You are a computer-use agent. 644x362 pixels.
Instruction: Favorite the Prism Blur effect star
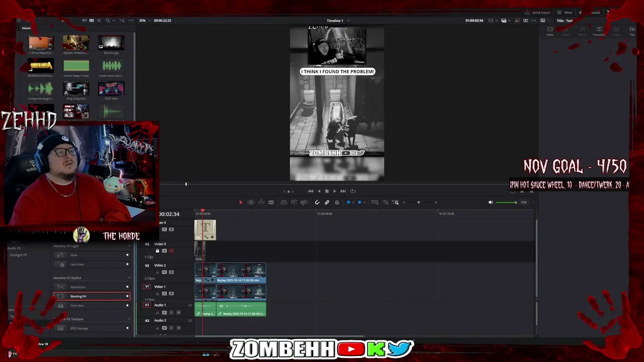point(127,305)
